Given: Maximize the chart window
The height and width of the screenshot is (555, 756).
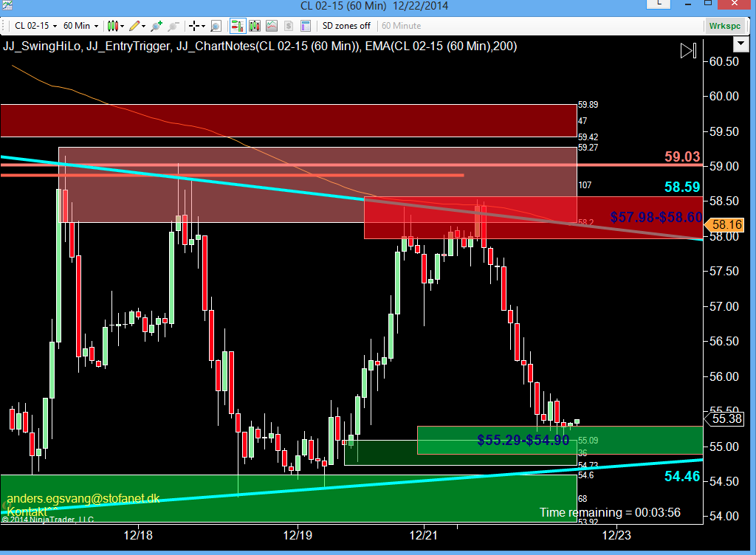Looking at the screenshot, I should 708,4.
